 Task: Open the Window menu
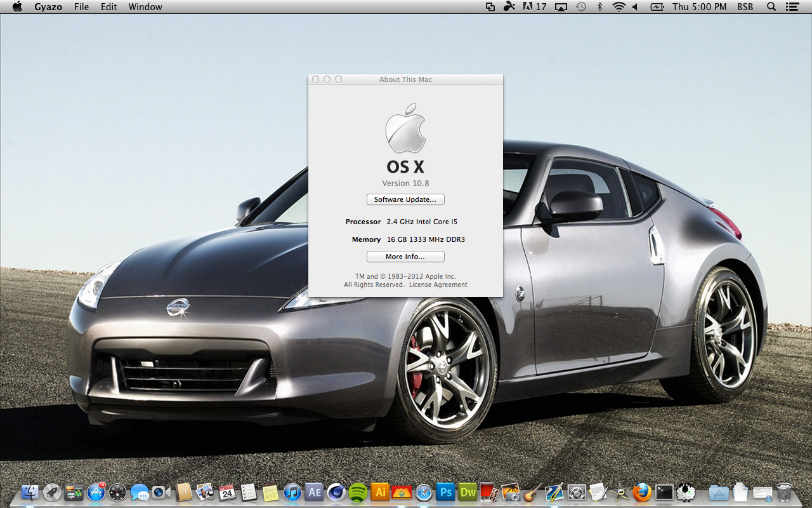(145, 7)
